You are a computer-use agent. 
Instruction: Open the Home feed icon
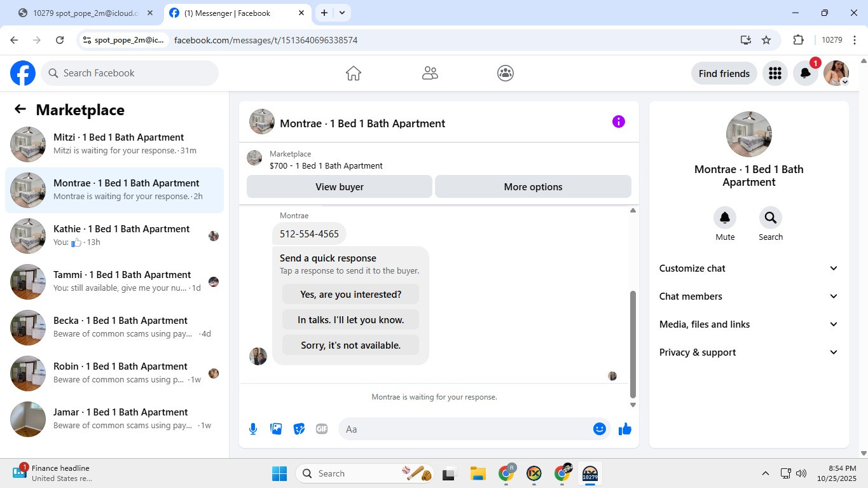[x=354, y=73]
